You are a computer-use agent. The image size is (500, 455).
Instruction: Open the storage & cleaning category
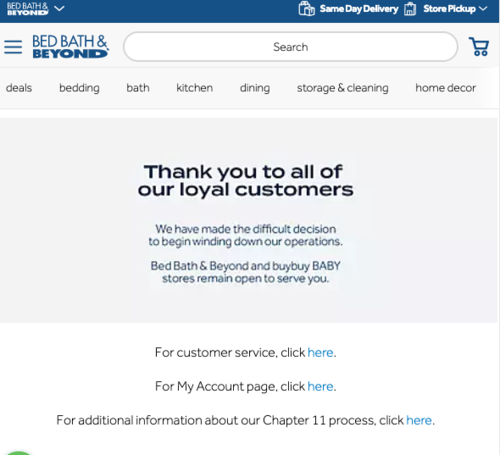click(343, 88)
